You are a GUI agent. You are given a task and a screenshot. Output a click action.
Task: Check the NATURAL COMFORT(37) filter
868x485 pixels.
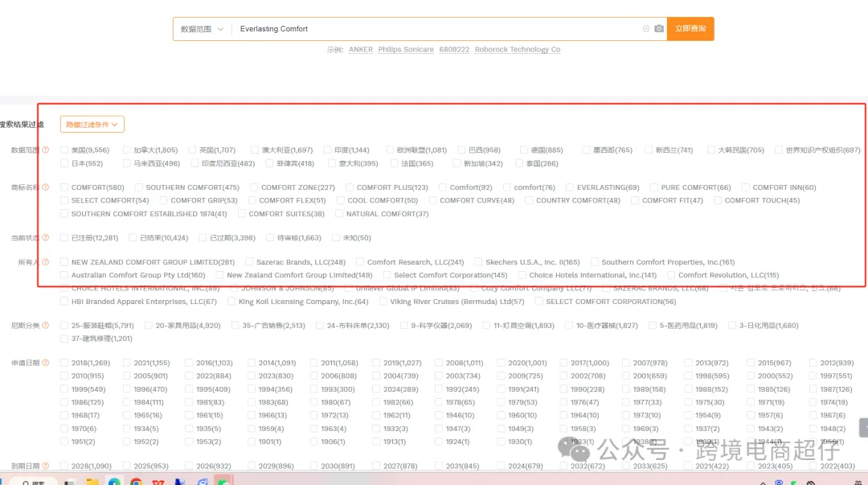pos(339,214)
